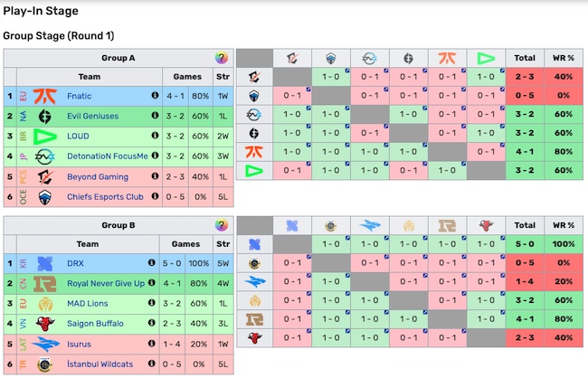This screenshot has width=588, height=378.
Task: Open the info icon beside Saigon Buffalo
Action: click(154, 323)
